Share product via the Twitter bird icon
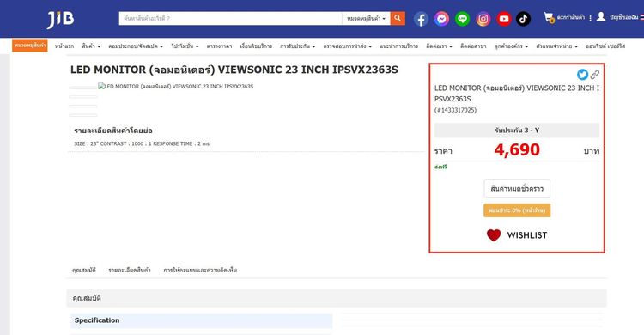 [582, 75]
